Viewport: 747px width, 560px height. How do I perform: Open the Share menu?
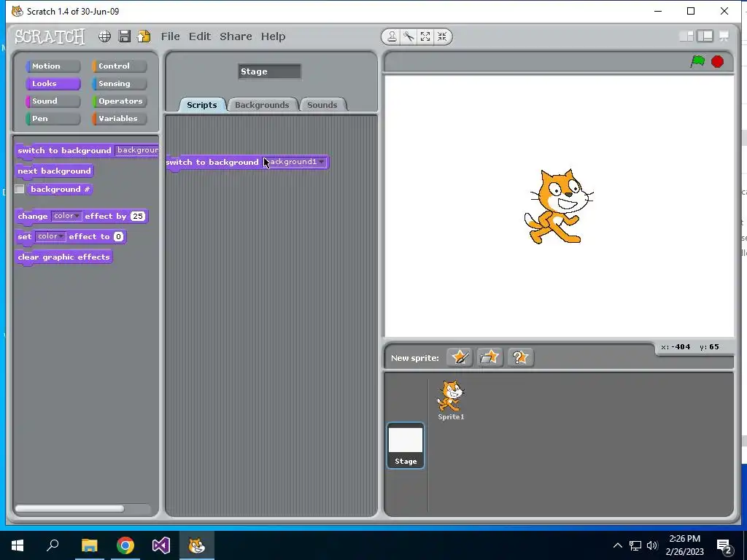click(236, 36)
